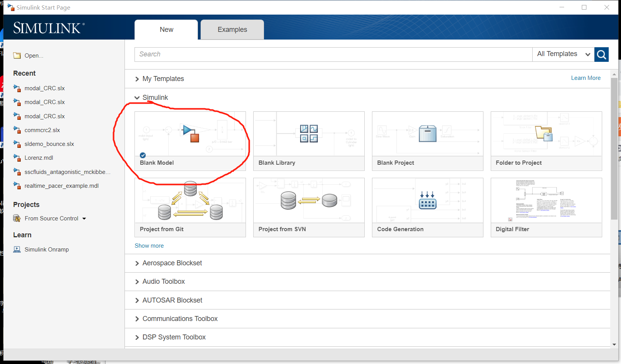Select the Blank Library template
This screenshot has width=621, height=364.
click(309, 141)
